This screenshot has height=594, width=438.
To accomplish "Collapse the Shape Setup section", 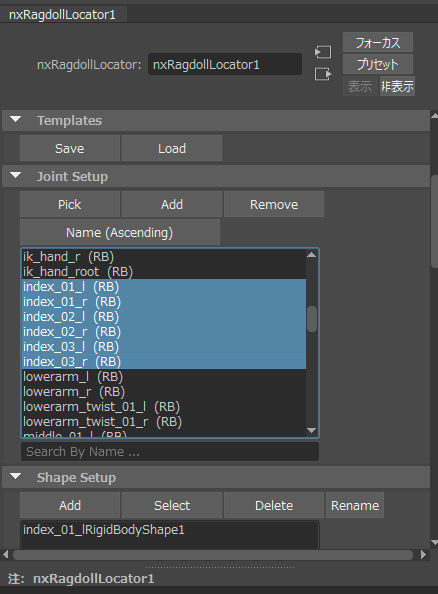I will 16,477.
